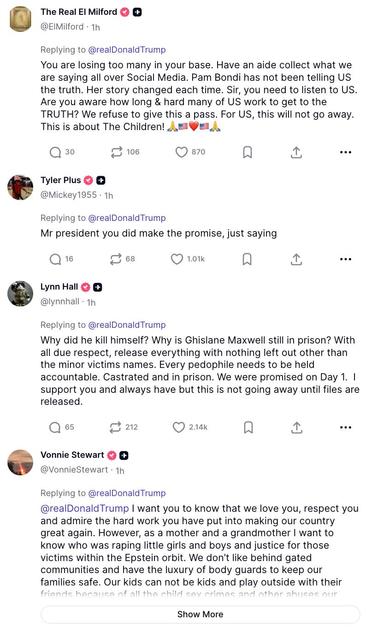Open more options on El Milford's post
Image resolution: width=366 pixels, height=628 pixels.
click(x=345, y=152)
